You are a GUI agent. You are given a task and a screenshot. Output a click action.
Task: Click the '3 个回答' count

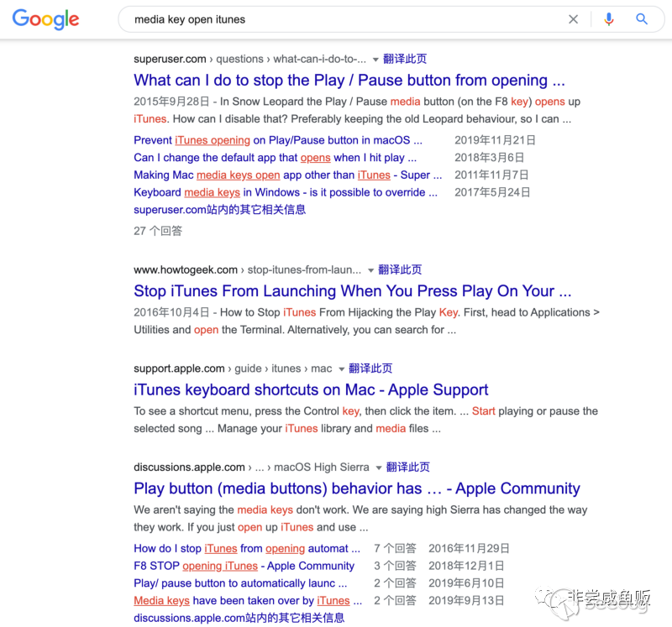point(395,566)
